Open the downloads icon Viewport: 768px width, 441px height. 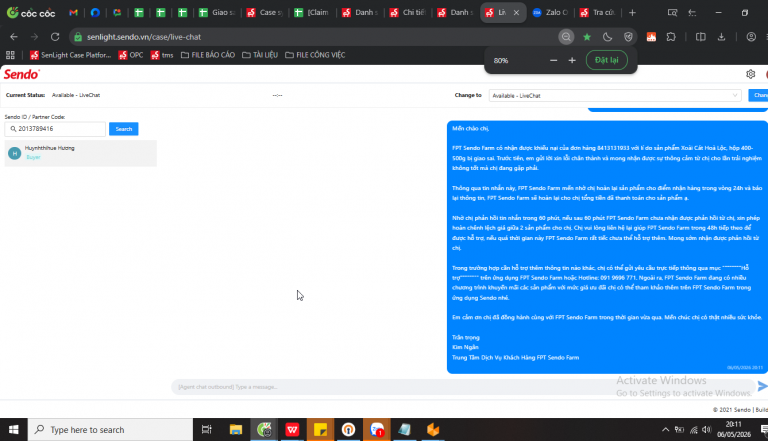click(x=721, y=37)
